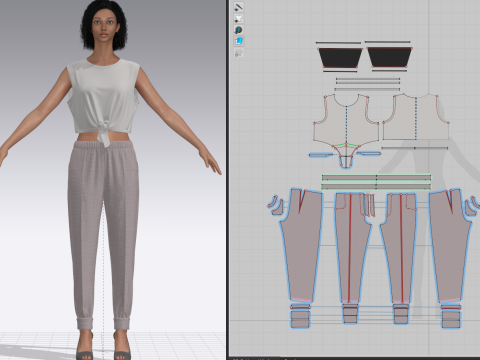Screen dimensions: 480x360
Task: Click the avatar's head in 3D view
Action: (x=103, y=25)
